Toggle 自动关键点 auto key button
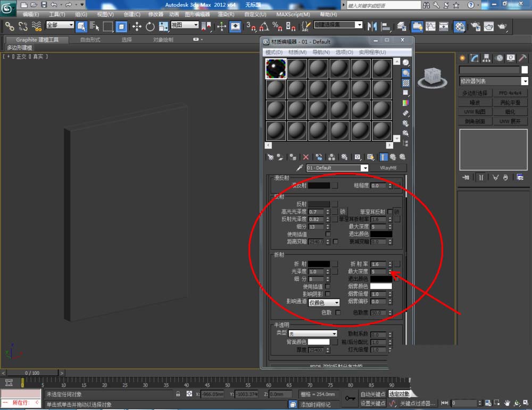Image resolution: width=532 pixels, height=410 pixels. pos(372,394)
